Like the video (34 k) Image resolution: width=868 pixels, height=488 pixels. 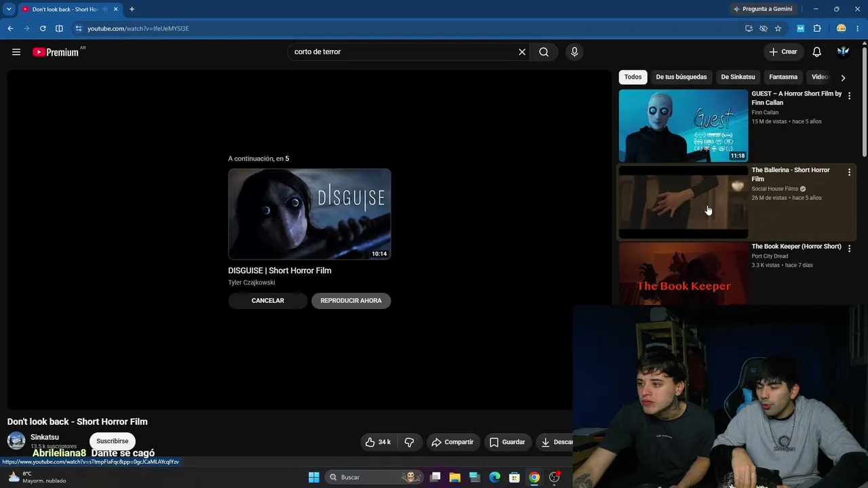(378, 442)
